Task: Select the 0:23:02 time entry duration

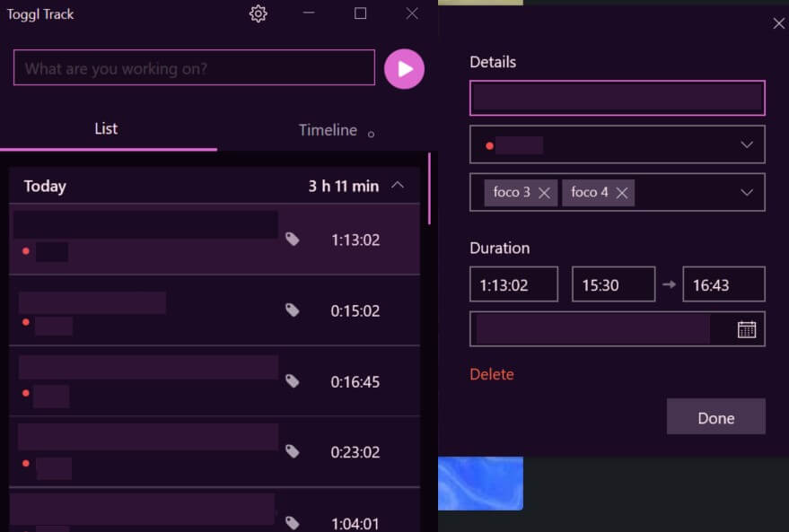Action: point(355,452)
